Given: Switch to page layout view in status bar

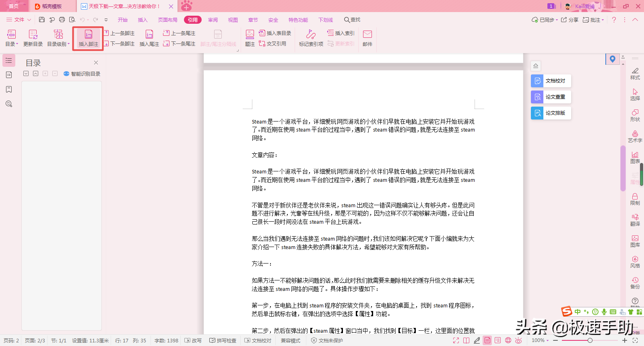Looking at the screenshot, I should (487, 340).
